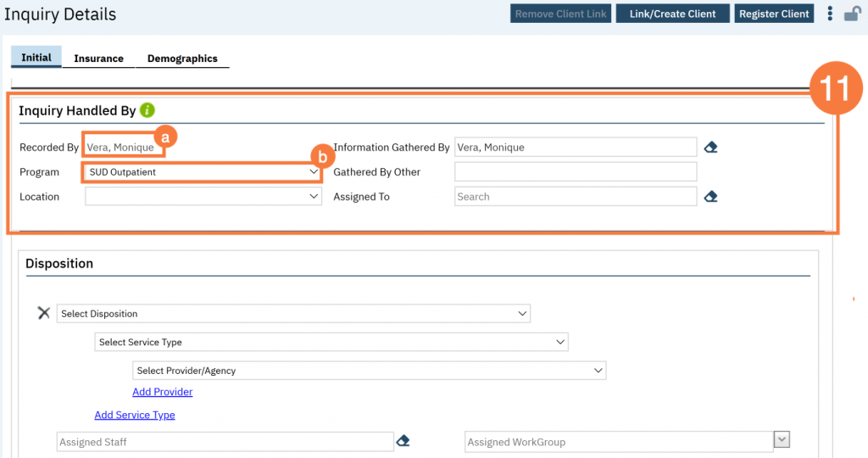Click the Gathered By Other text field
This screenshot has width=868, height=458.
coord(576,172)
